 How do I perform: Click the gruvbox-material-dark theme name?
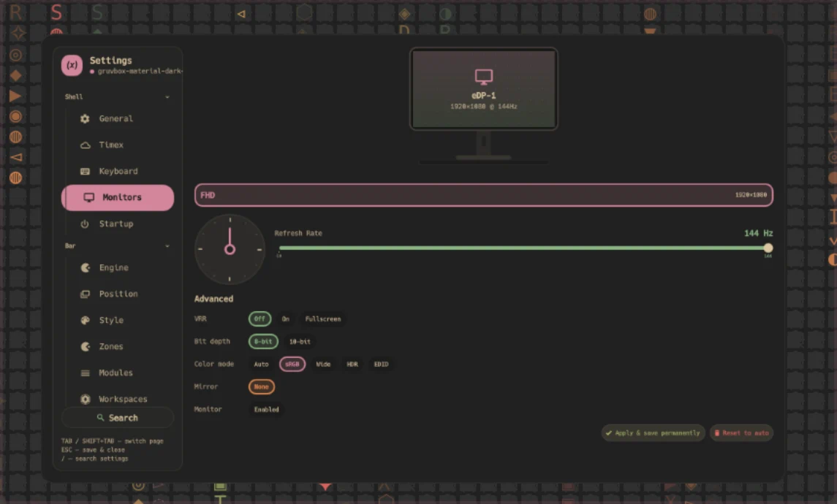click(x=140, y=71)
